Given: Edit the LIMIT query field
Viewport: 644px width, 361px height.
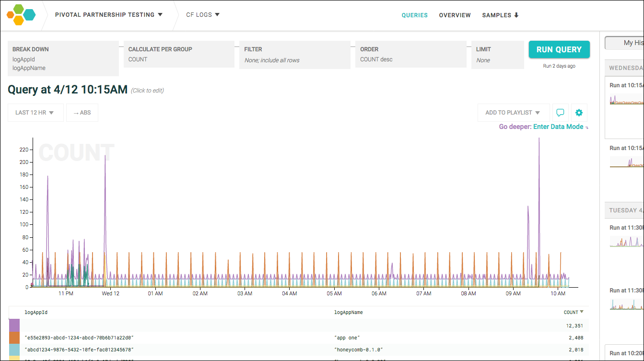Looking at the screenshot, I should [x=498, y=54].
